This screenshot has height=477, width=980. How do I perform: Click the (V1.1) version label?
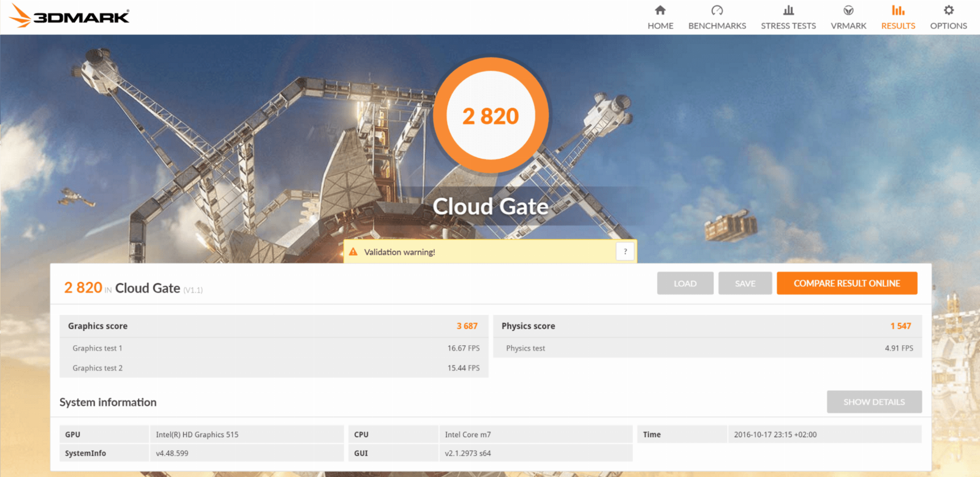click(x=193, y=290)
